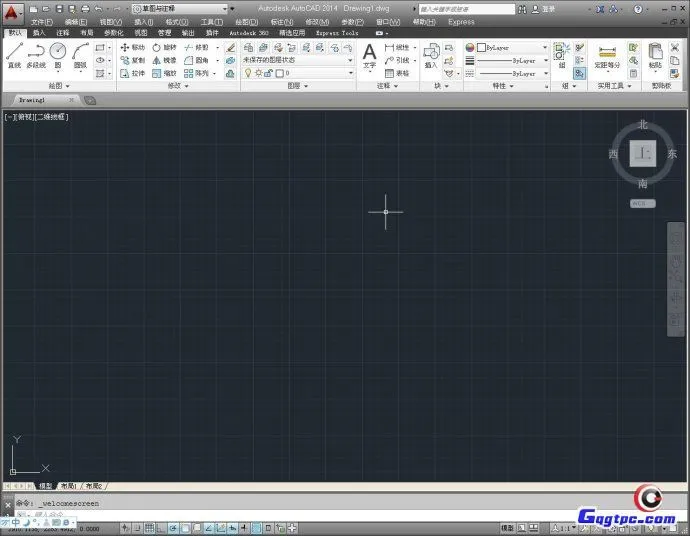Click the Text (文字) annotation tool
This screenshot has width=690, height=536.
tap(369, 56)
